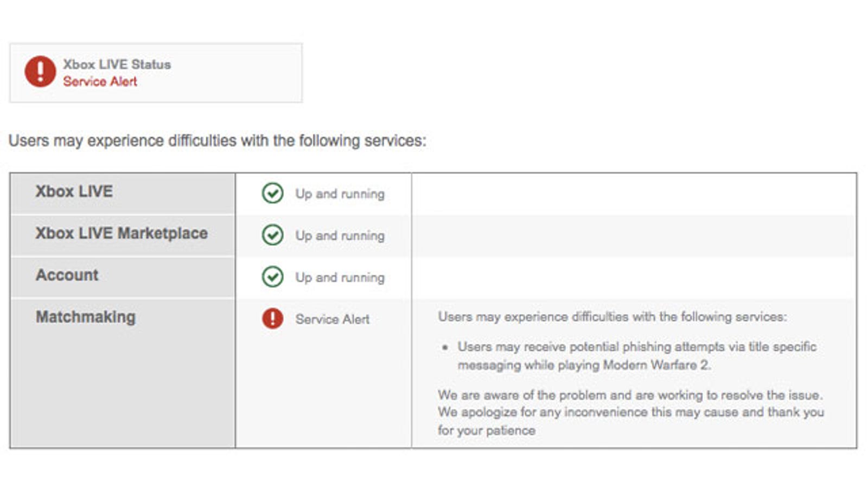
Task: Click the Xbox LIVE Status alert box
Action: (156, 73)
